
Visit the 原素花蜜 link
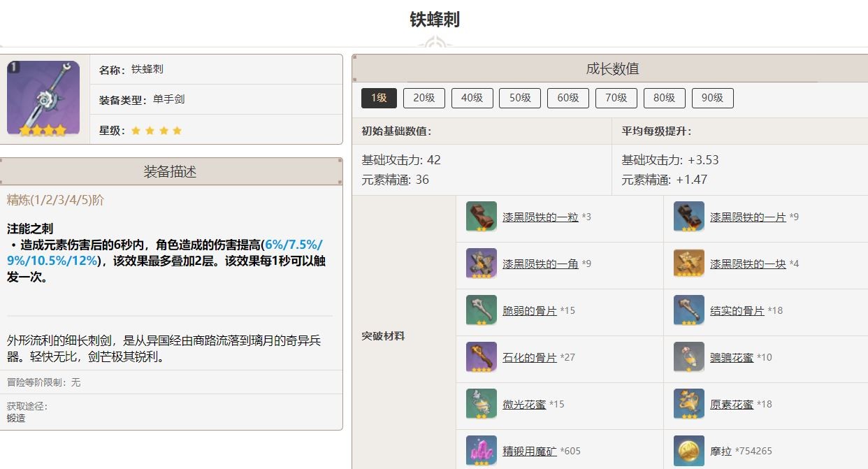pos(732,405)
